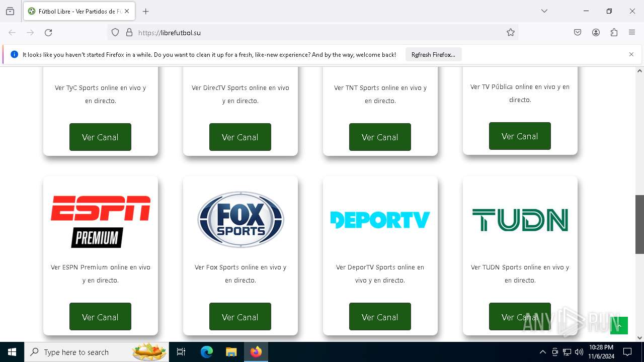Open a new tab with plus button
Screen dimensions: 644x362
coord(146,11)
